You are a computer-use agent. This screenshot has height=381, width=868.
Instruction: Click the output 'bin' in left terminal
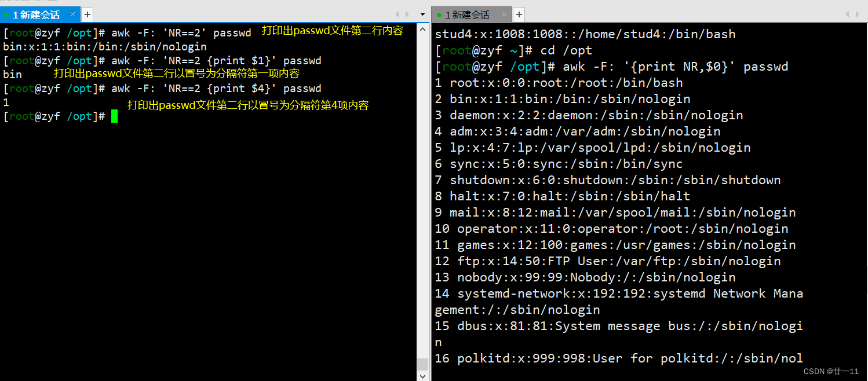click(12, 74)
